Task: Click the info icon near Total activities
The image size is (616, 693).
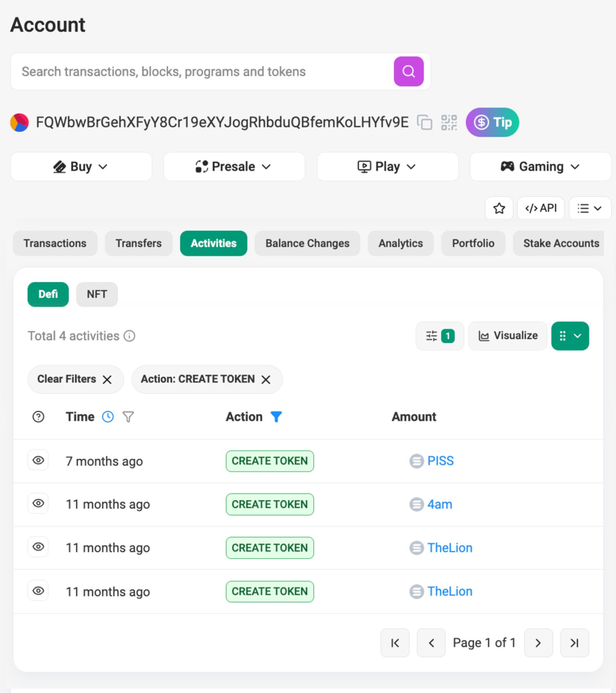Action: [129, 336]
